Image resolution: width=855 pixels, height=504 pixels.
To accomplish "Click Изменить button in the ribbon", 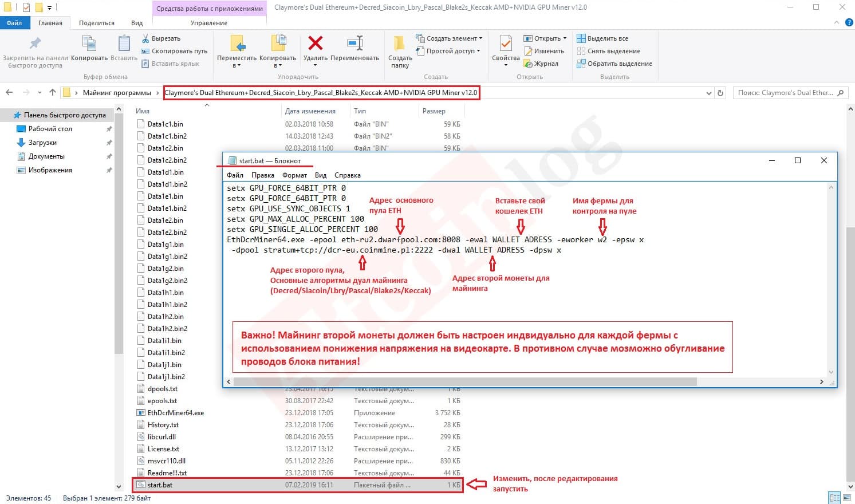I will (544, 51).
